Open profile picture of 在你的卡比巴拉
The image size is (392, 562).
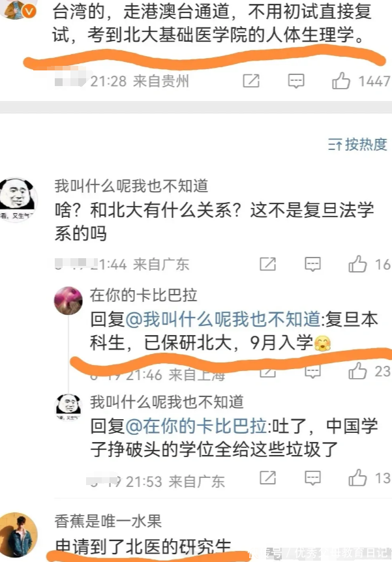pyautogui.click(x=68, y=301)
